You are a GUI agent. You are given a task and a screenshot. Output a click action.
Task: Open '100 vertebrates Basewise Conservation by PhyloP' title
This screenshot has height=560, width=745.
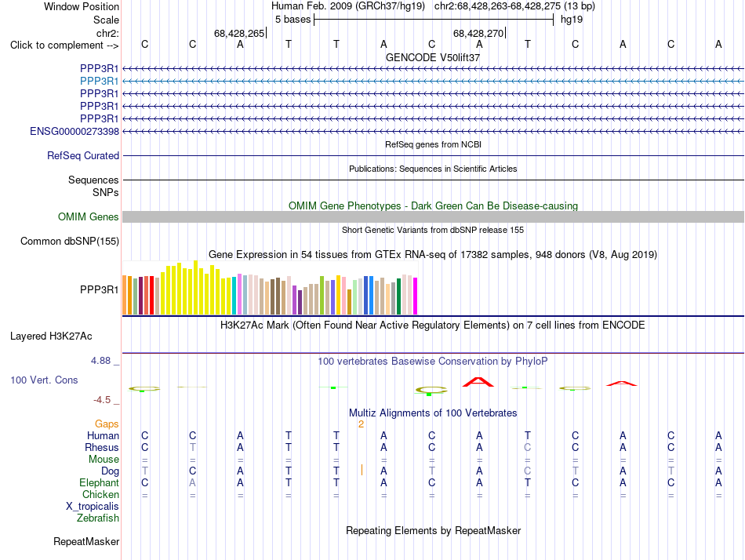point(433,362)
